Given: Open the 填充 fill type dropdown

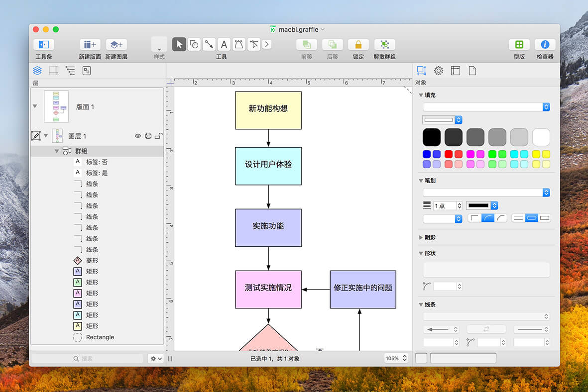Looking at the screenshot, I should tap(486, 107).
